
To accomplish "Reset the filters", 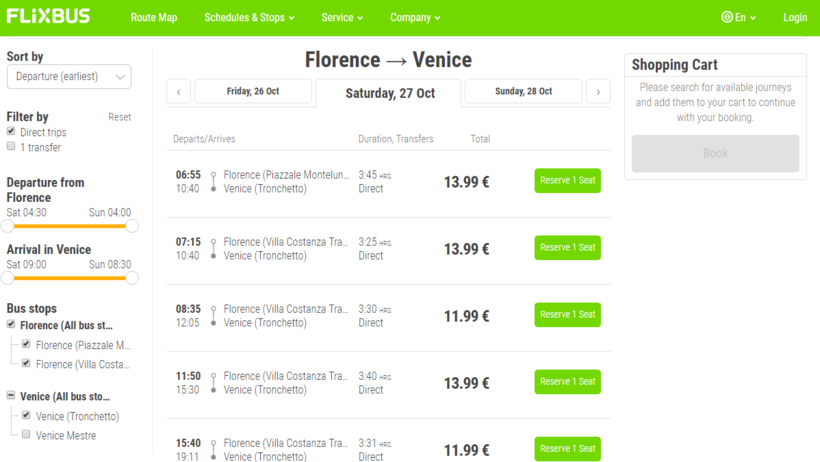I will pyautogui.click(x=119, y=117).
